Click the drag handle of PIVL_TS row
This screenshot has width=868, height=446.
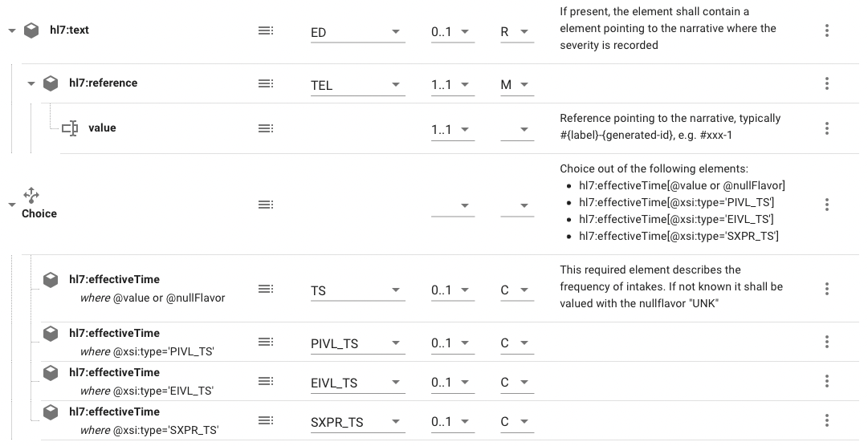coord(265,343)
